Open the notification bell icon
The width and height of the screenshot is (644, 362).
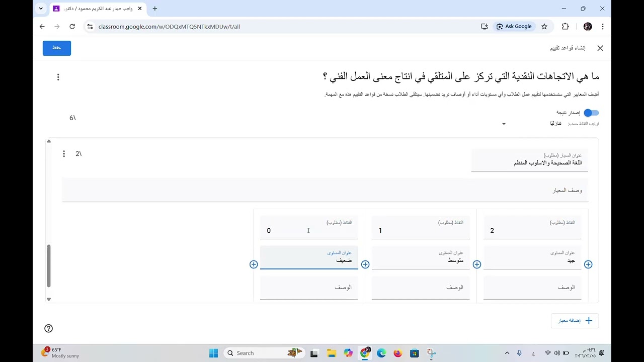[602, 353]
